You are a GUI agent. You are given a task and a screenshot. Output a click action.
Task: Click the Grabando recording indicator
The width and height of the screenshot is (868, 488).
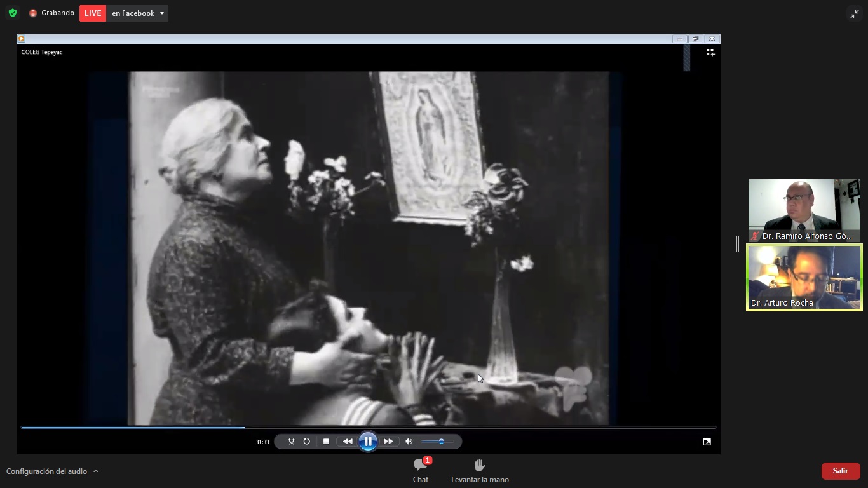[x=51, y=13]
